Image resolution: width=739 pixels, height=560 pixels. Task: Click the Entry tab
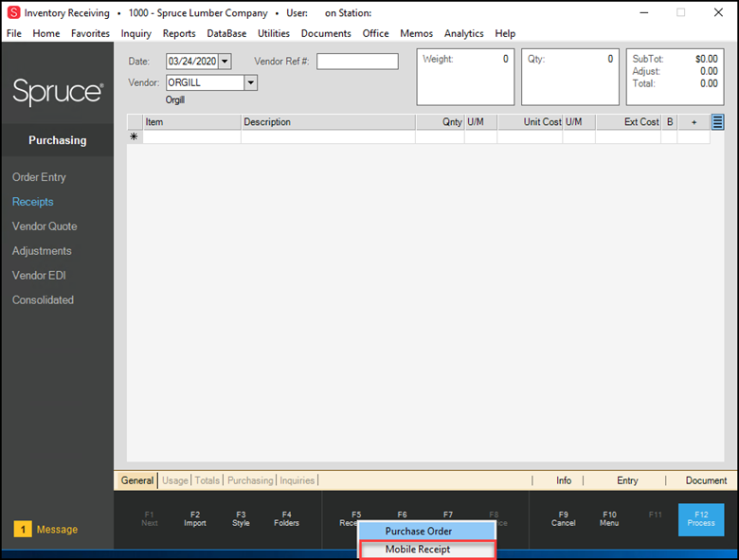[627, 480]
